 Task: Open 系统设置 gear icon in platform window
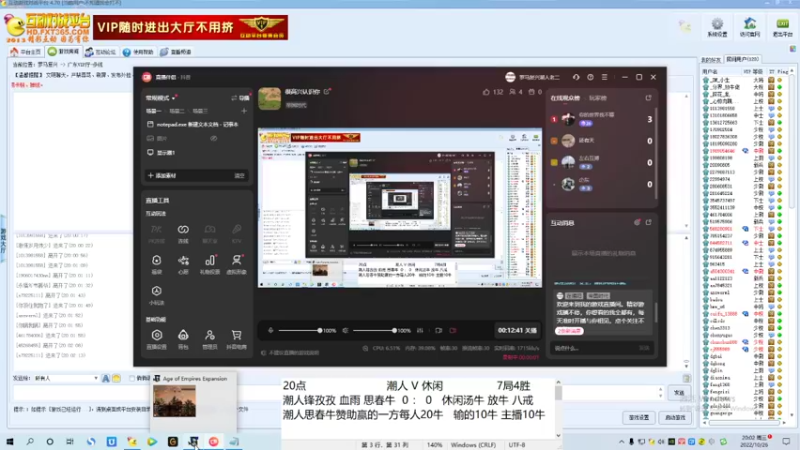tap(717, 27)
